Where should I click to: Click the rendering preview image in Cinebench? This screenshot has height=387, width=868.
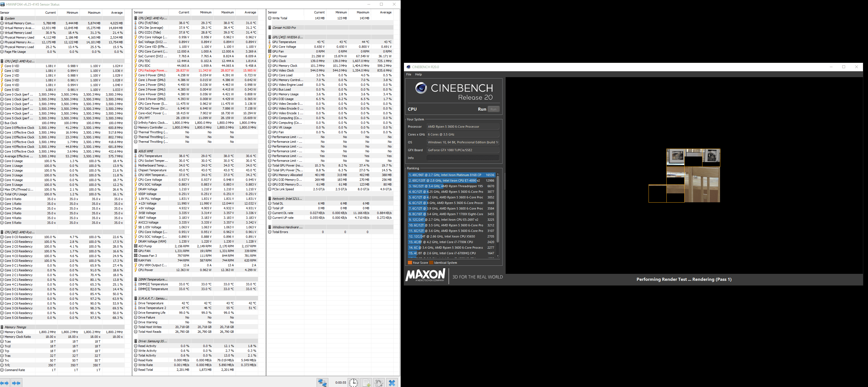tap(684, 176)
